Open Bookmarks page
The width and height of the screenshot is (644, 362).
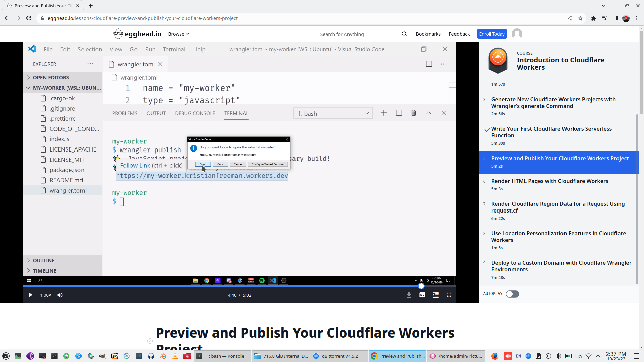pyautogui.click(x=428, y=34)
